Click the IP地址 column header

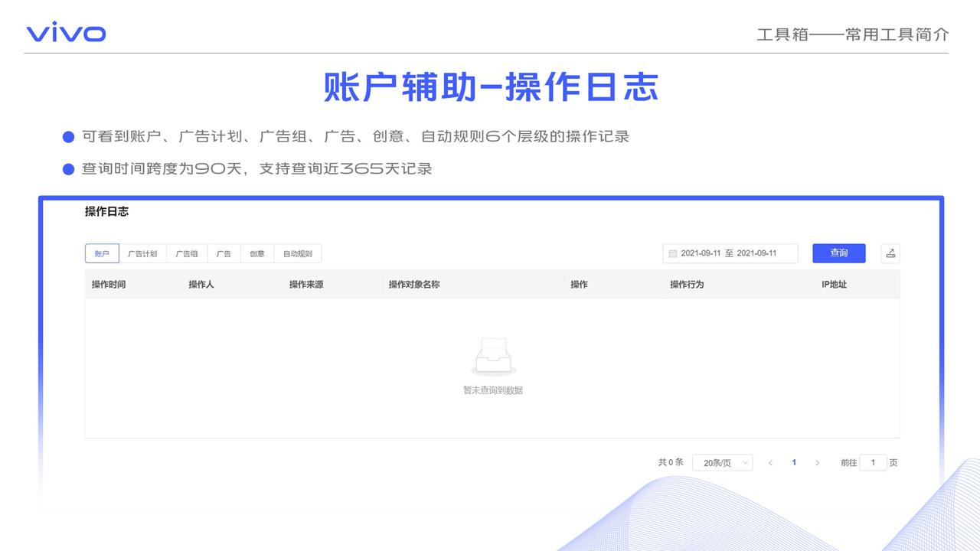(x=834, y=285)
